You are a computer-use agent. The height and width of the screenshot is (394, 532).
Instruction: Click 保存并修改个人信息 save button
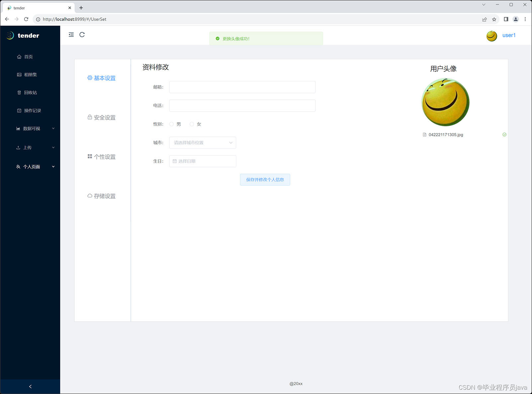(x=265, y=180)
